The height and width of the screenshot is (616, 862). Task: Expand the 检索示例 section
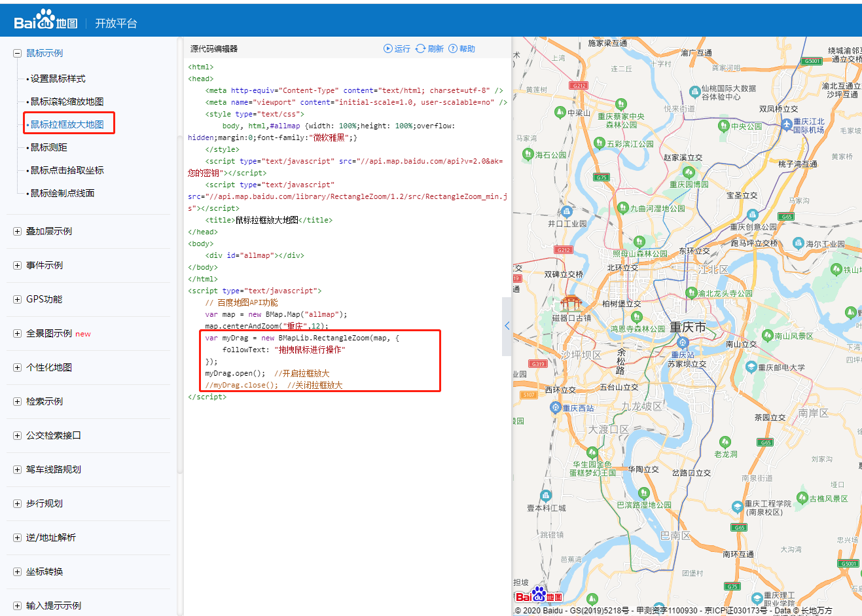(18, 401)
